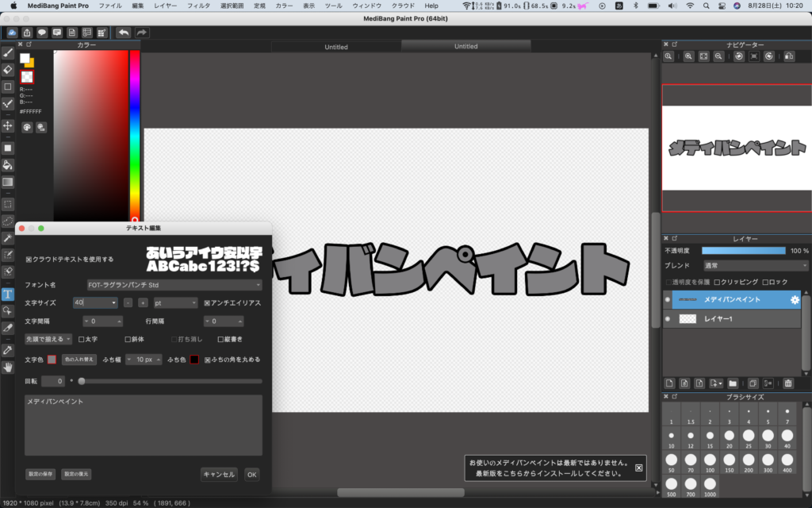This screenshot has width=812, height=508.
Task: Click the Redo arrow in top toolbar
Action: point(141,33)
